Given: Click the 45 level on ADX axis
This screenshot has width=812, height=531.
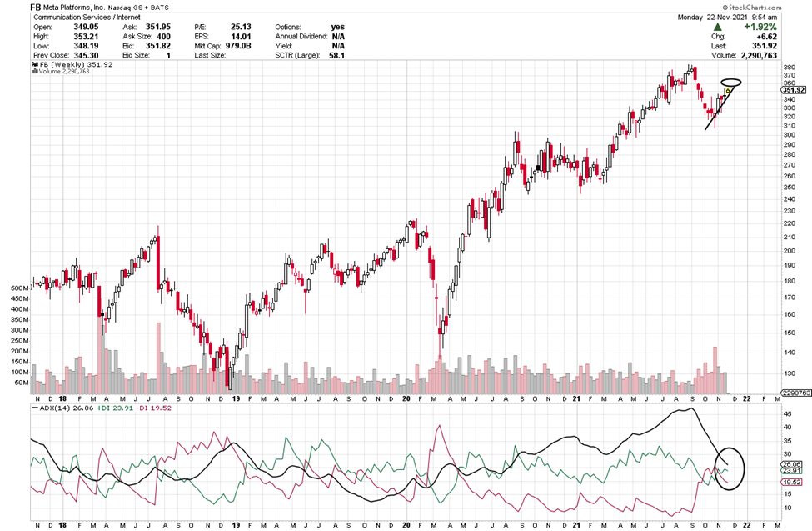Looking at the screenshot, I should (x=787, y=414).
